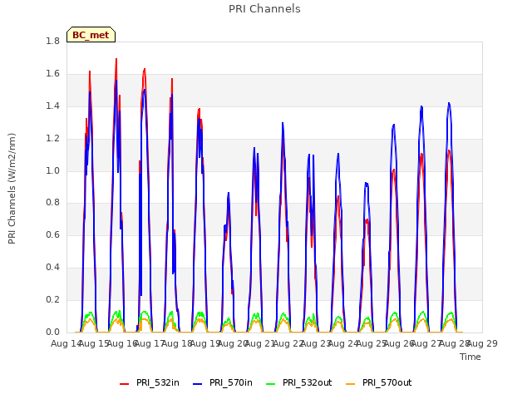Click y-axis tick value 1.4
This screenshot has height=399, width=532.
click(52, 106)
